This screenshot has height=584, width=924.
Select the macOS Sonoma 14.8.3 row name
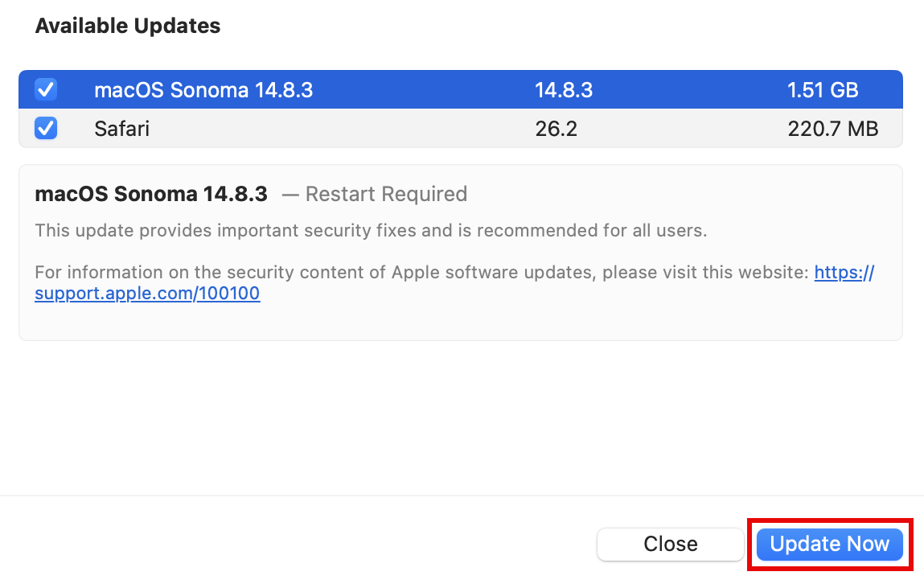point(203,90)
